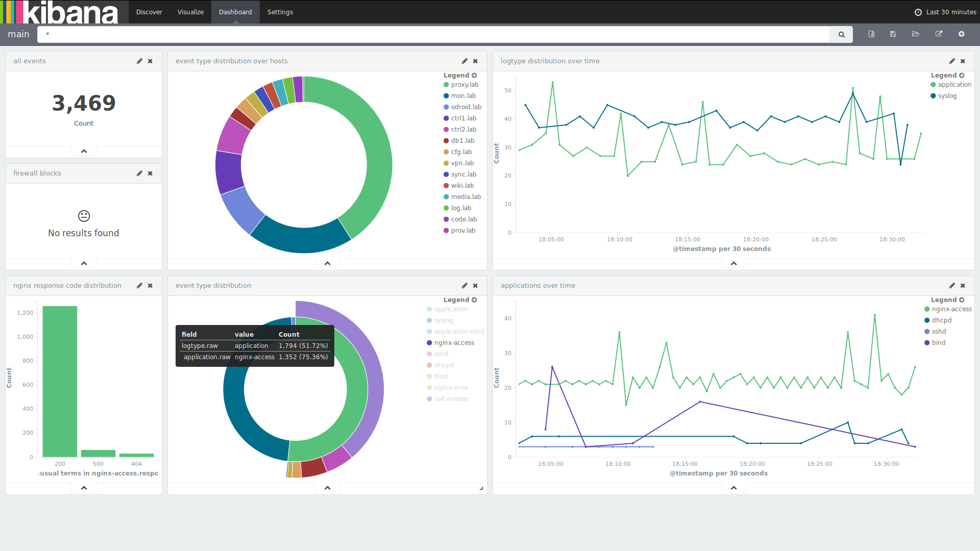Toggle nginx-access in event type distribution legend
Image resolution: width=980 pixels, height=551 pixels.
click(x=454, y=343)
